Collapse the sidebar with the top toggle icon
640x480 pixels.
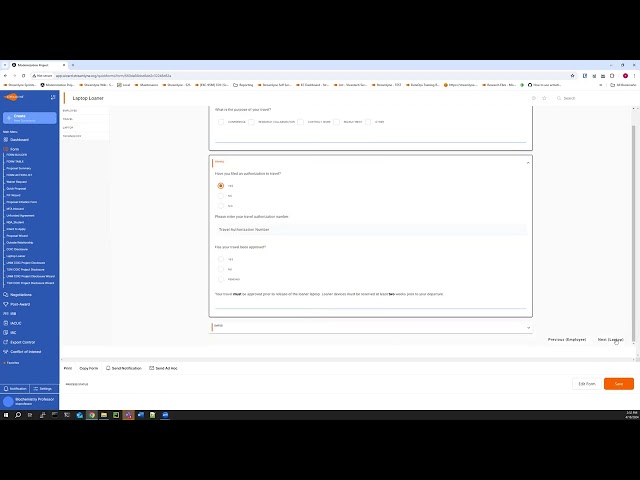click(x=53, y=97)
